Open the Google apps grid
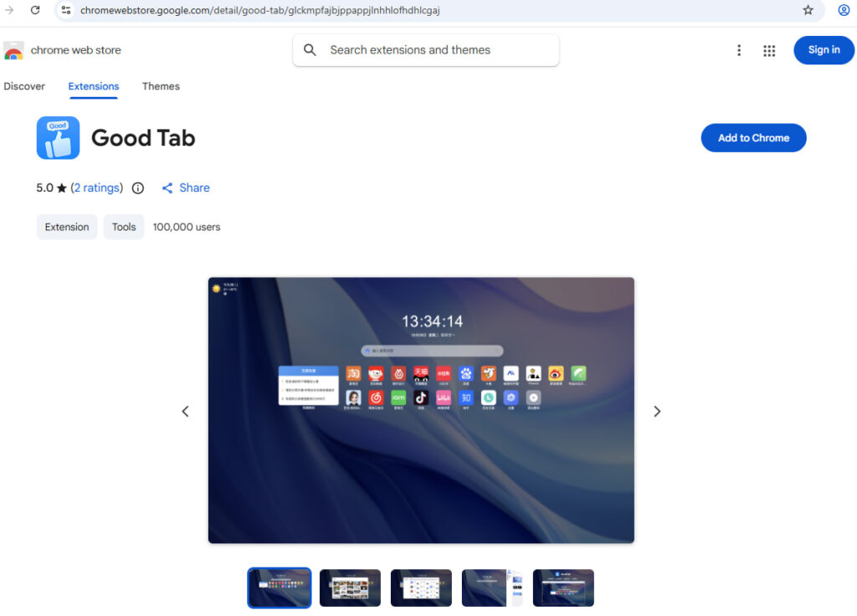This screenshot has height=616, width=857. click(769, 50)
